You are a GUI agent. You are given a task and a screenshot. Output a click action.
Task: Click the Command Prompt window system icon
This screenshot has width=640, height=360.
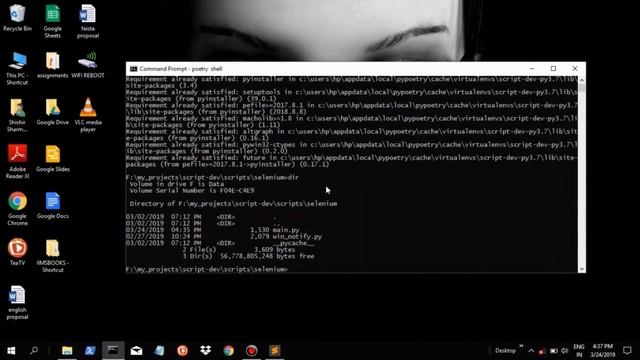133,69
